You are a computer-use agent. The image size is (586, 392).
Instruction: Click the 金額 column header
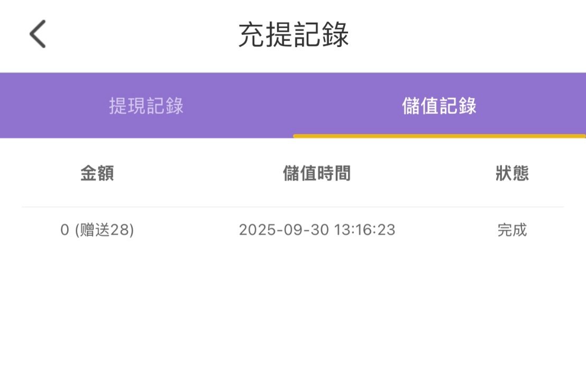click(x=97, y=174)
